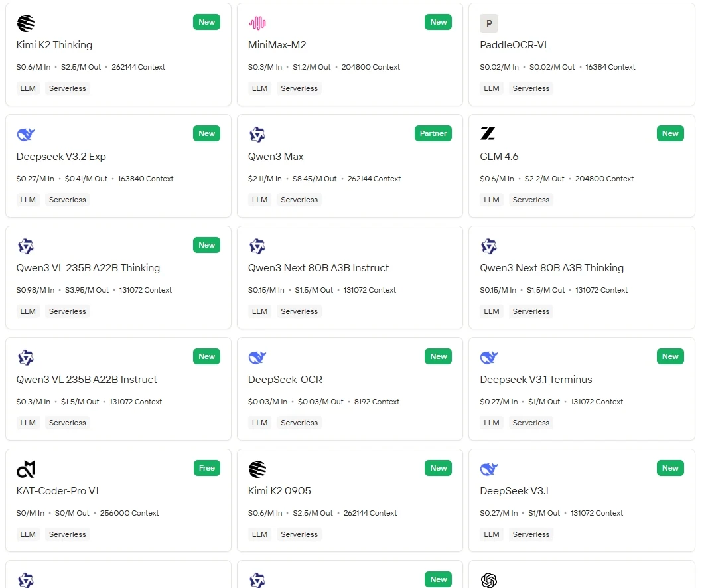The image size is (702, 588).
Task: Open the Deepseek V3.2 Exp model title
Action: coord(61,157)
